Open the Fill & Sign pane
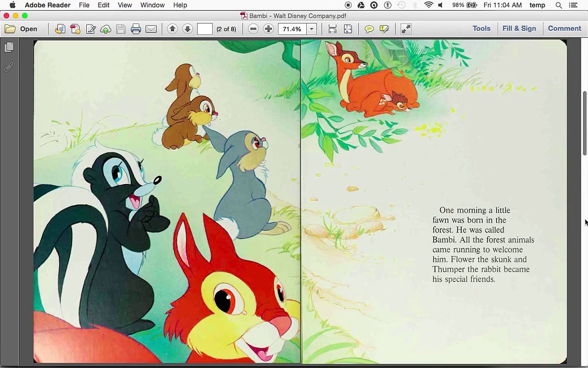This screenshot has width=588, height=368. 519,29
